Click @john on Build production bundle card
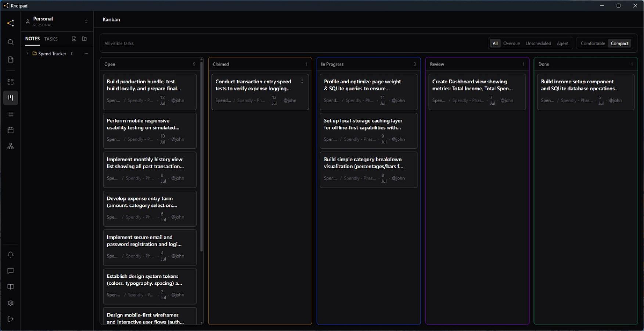 click(x=178, y=100)
